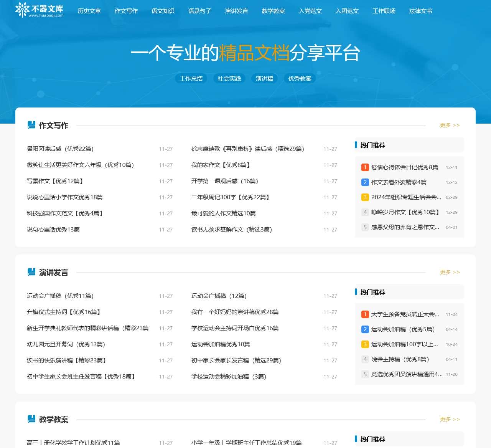Click rank badge 1 for 疫情心得体会日记

[x=365, y=167]
